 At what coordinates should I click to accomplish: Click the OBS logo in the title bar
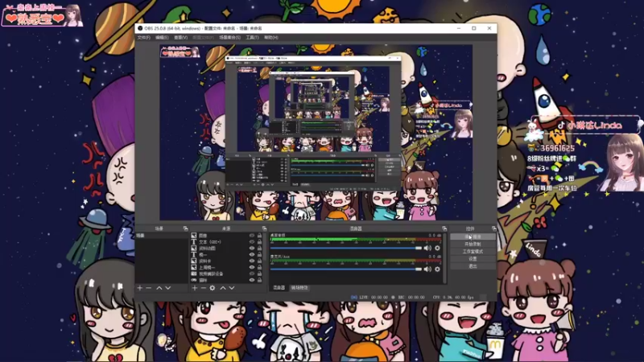[x=140, y=28]
